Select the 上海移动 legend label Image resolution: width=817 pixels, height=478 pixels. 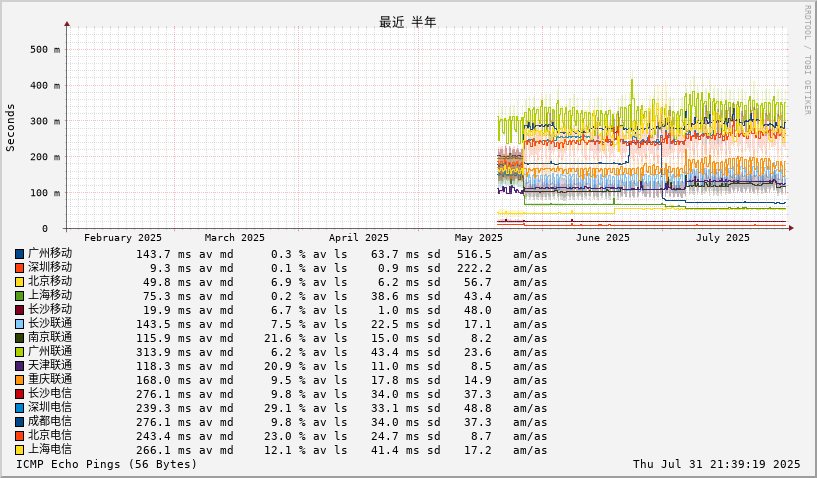click(50, 296)
